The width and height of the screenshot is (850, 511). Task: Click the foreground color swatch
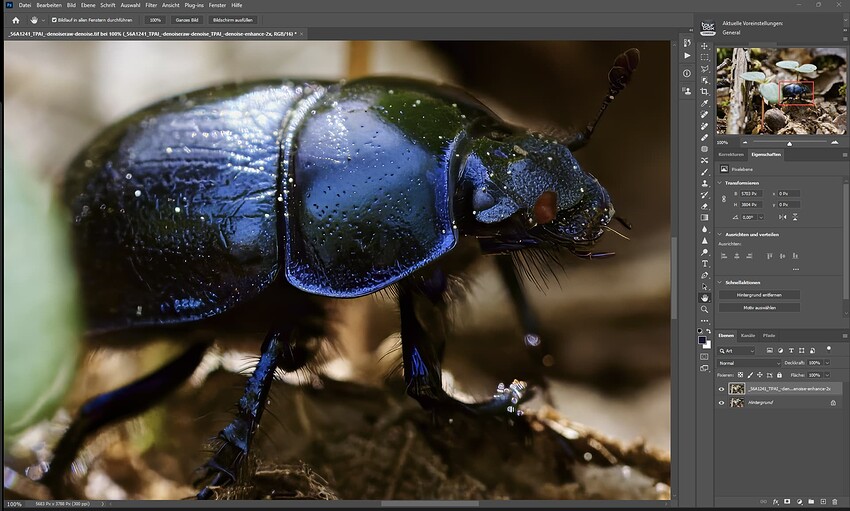[702, 340]
